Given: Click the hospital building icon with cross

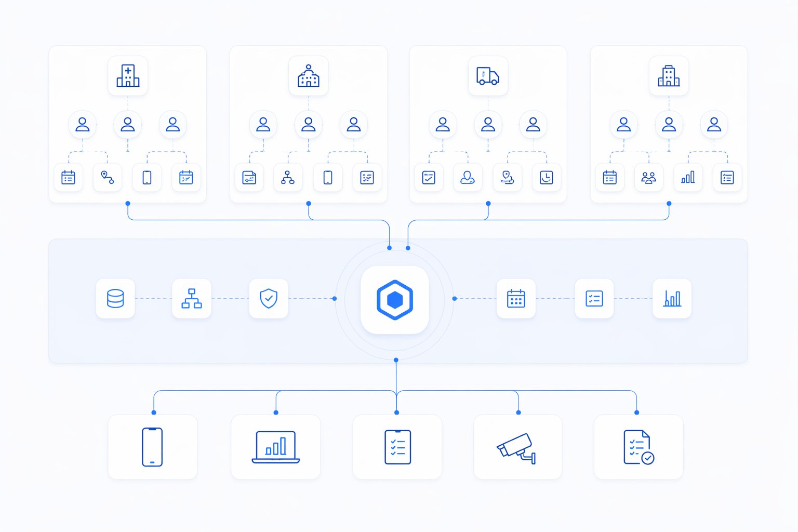Looking at the screenshot, I should [x=128, y=76].
